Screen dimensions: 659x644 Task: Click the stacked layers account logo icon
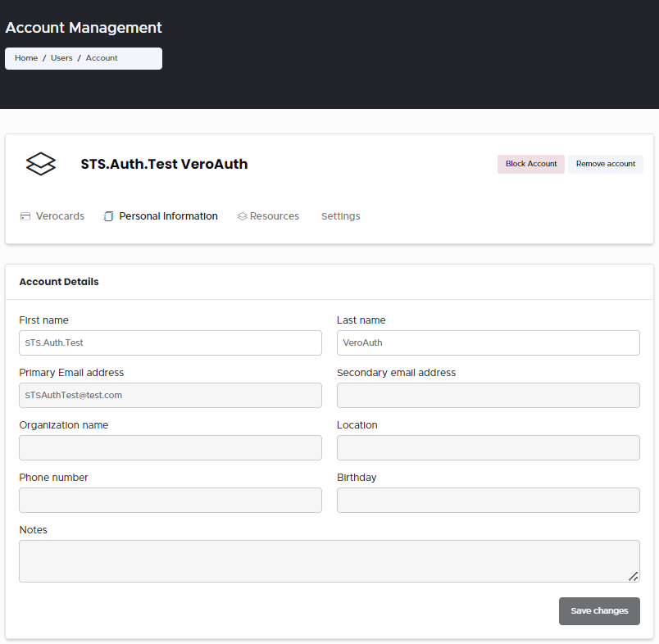[x=41, y=164]
